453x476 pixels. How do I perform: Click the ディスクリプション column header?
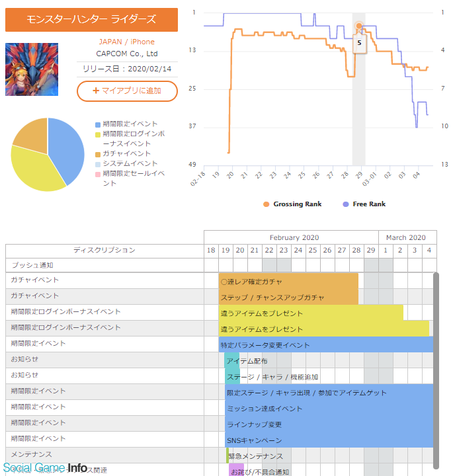pos(104,250)
